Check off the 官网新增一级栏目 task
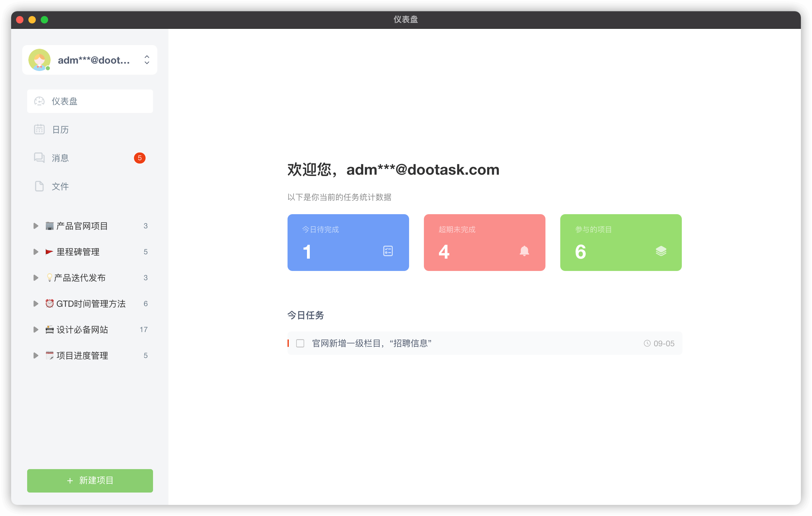The image size is (812, 516). tap(300, 343)
